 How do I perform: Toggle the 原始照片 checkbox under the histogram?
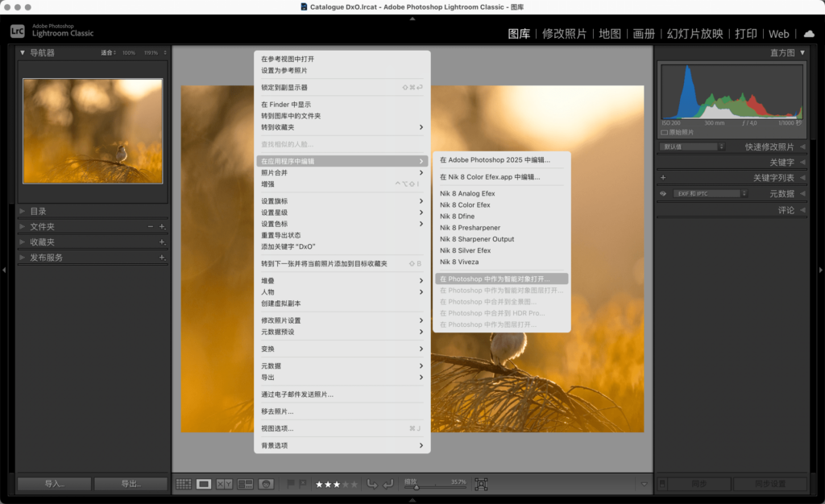664,132
